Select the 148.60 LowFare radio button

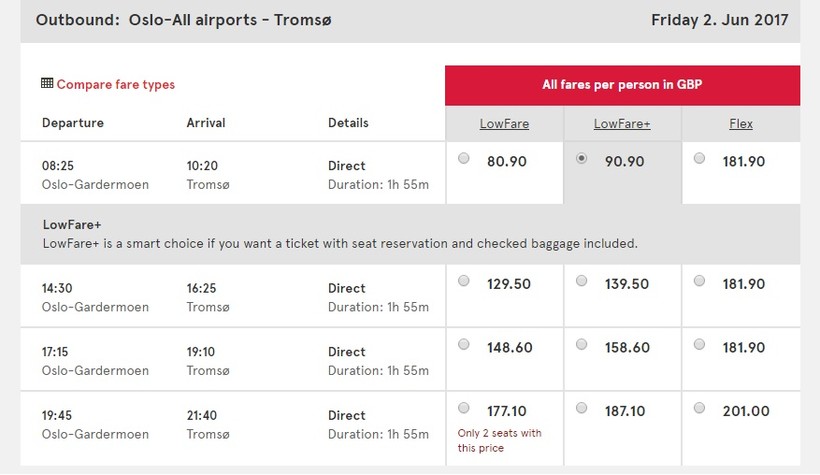pos(463,345)
